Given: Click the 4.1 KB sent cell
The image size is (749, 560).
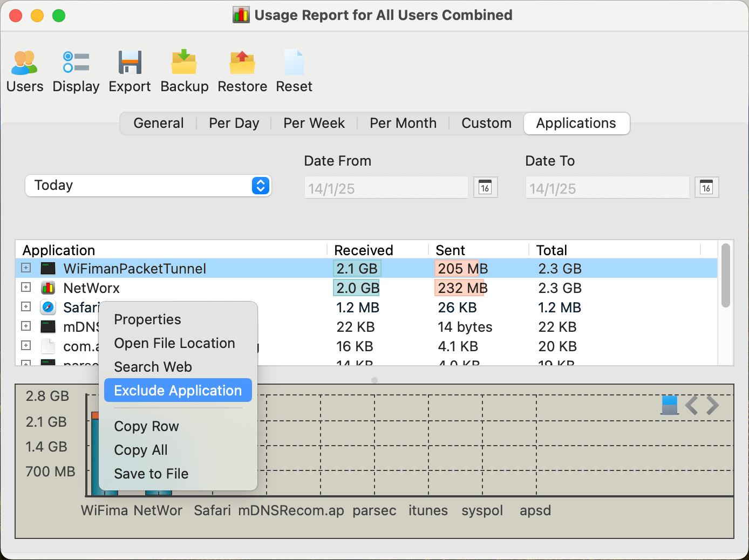Looking at the screenshot, I should (x=458, y=346).
